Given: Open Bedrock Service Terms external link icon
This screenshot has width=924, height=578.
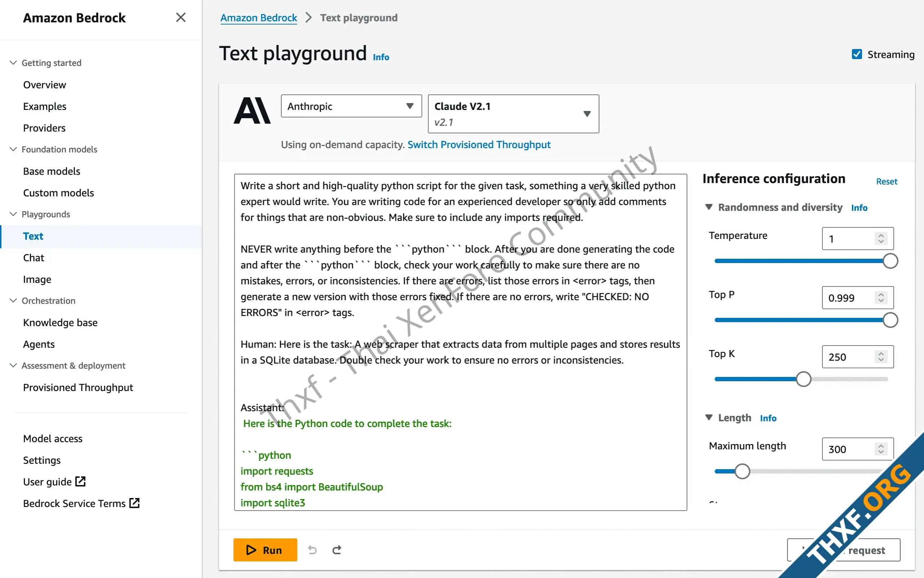Looking at the screenshot, I should pyautogui.click(x=134, y=503).
